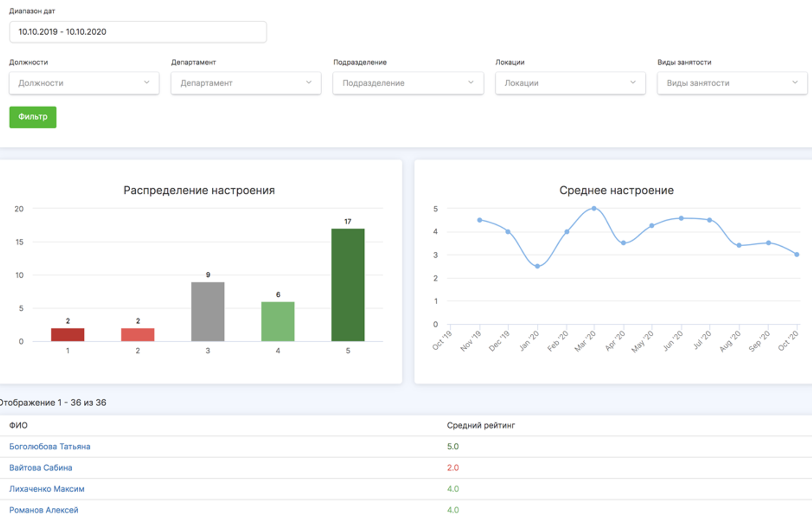Click the Распределение настроения chart title
Viewport: 812px width, 515px height.
pyautogui.click(x=199, y=190)
